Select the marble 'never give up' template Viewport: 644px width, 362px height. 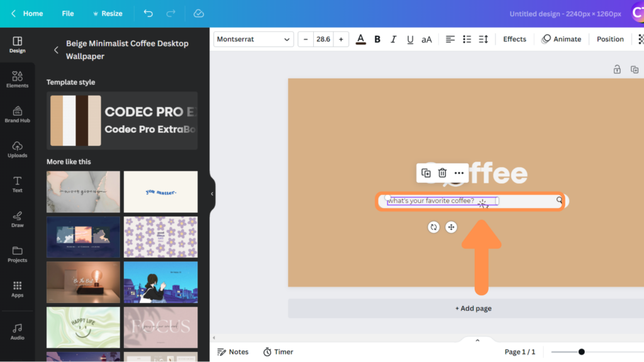tap(84, 192)
